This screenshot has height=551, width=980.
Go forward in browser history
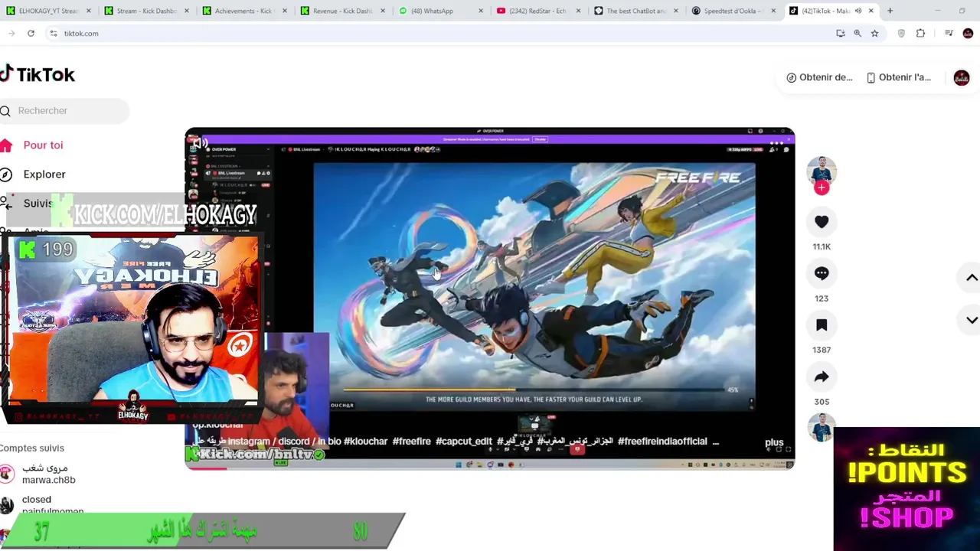click(x=11, y=34)
